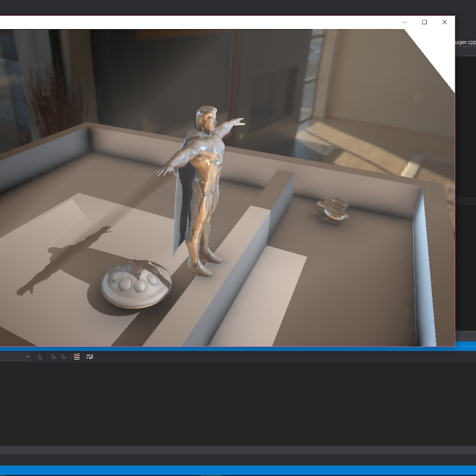Click the find message in code icon
Image resolution: width=476 pixels, height=476 pixels.
41,356
